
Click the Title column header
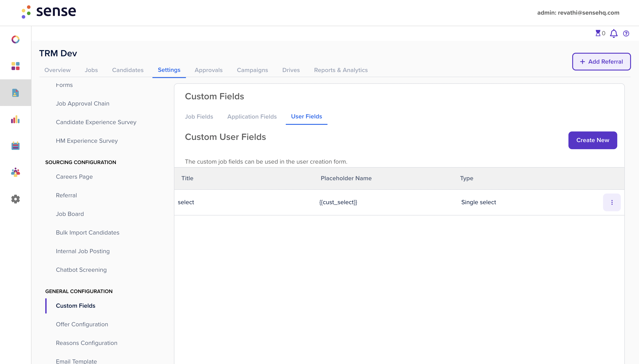coord(187,178)
